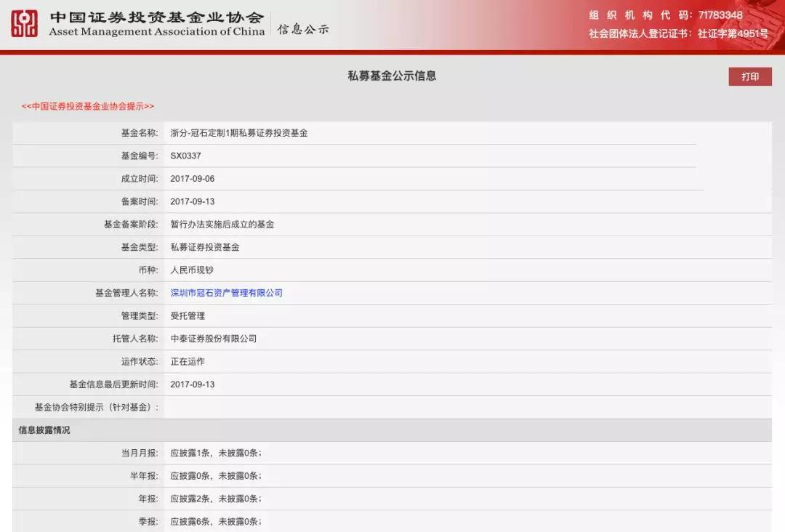Viewport: 785px width, 532px height.
Task: Click the 托管人名称 label
Action: tap(135, 339)
